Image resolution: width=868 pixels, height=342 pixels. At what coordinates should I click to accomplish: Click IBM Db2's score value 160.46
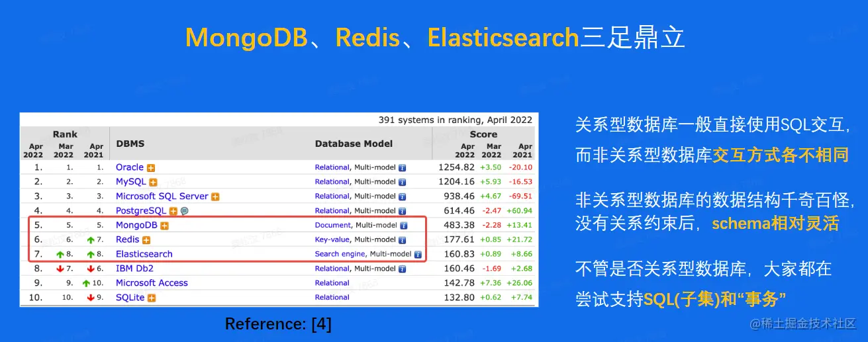[x=459, y=269]
